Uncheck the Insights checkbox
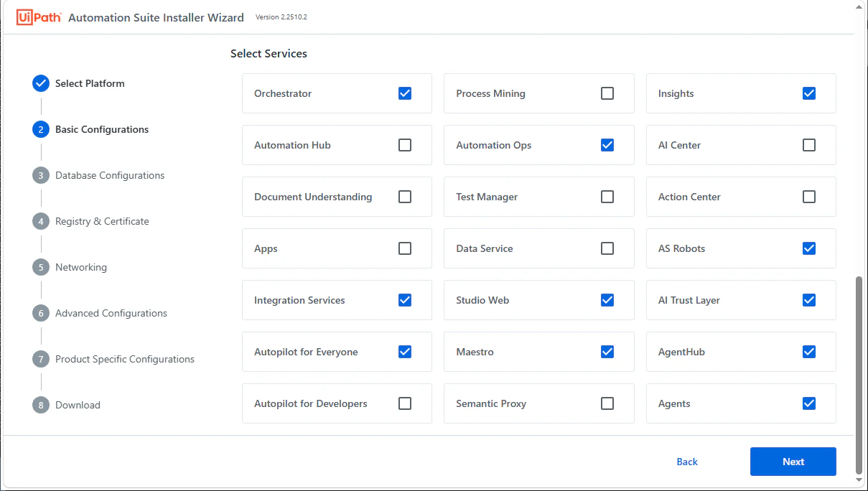This screenshot has width=868, height=491. (809, 93)
